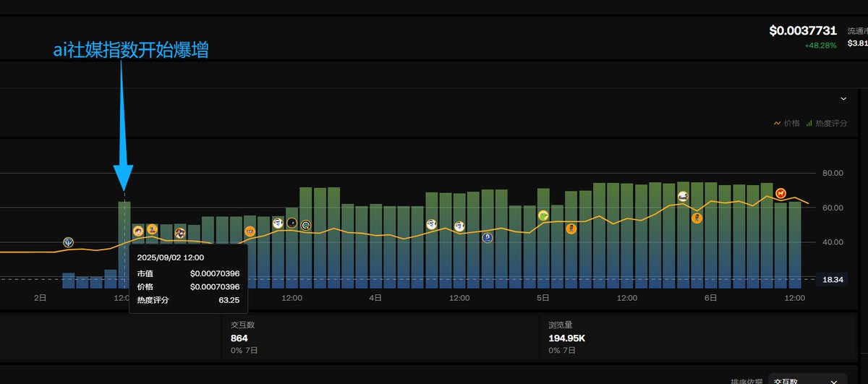Click the $3.81 market cap value
The height and width of the screenshot is (384, 868).
(858, 43)
